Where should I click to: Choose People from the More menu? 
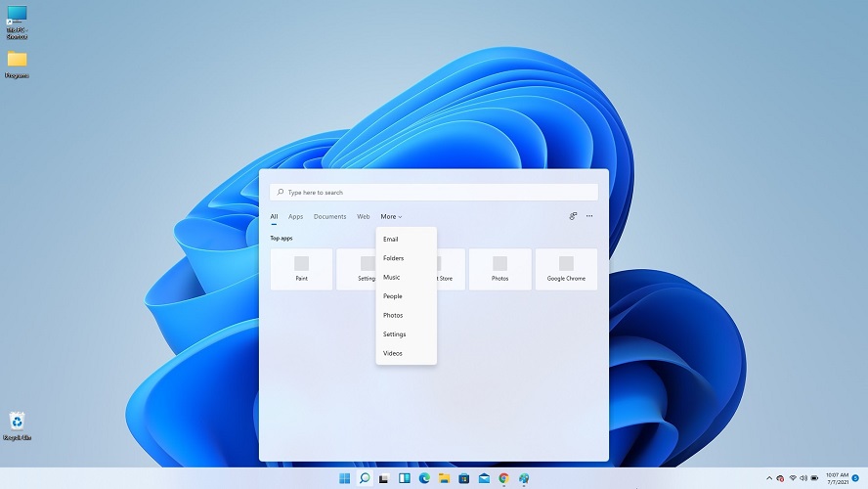[x=407, y=296]
